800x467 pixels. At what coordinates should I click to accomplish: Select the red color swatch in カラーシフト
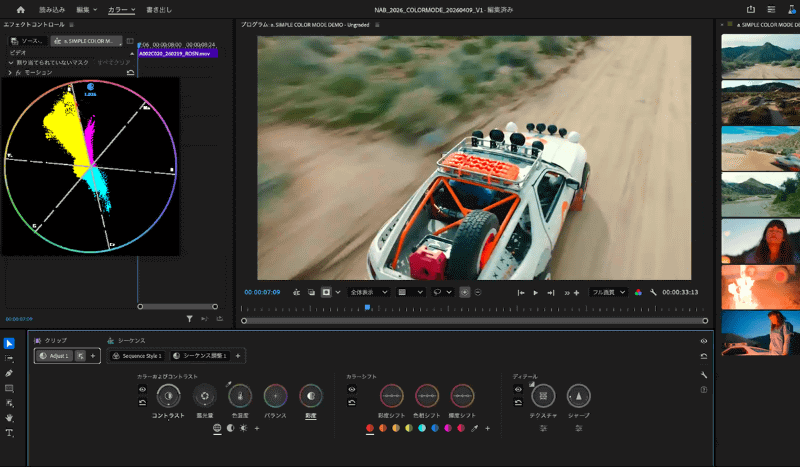(x=370, y=428)
